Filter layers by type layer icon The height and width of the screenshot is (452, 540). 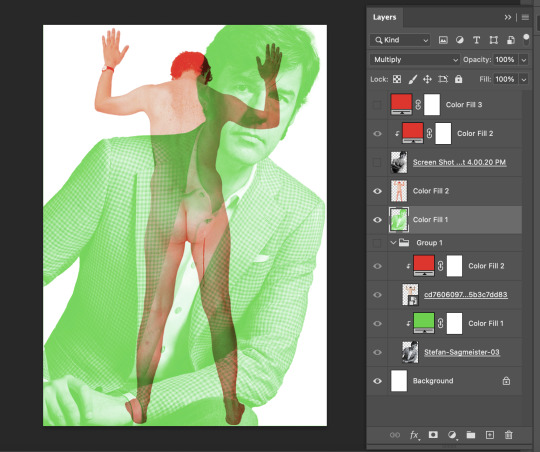point(476,40)
